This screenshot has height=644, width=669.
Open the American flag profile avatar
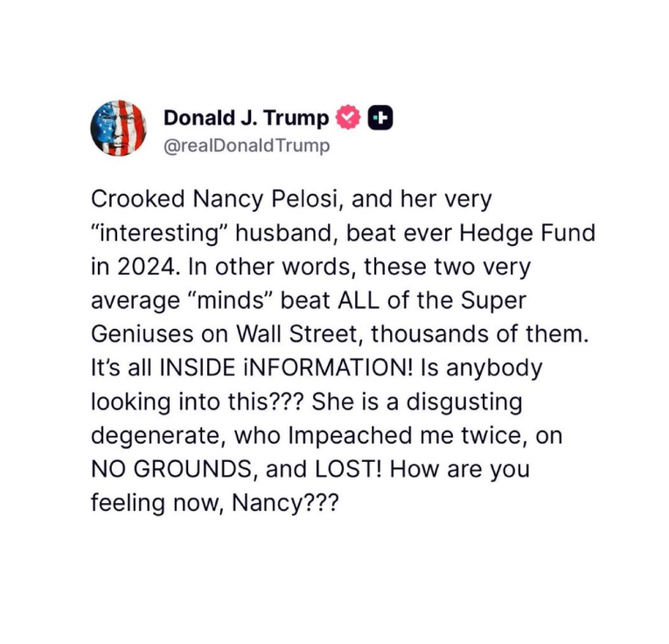(x=118, y=128)
